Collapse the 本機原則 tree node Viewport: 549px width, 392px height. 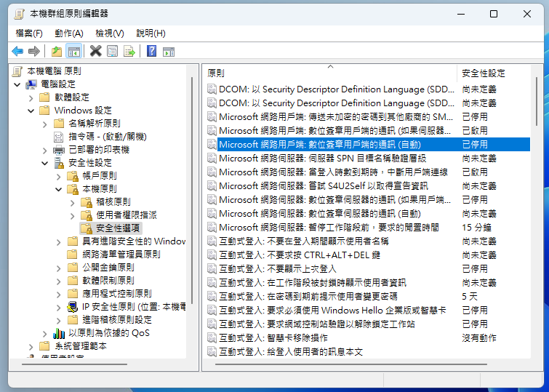point(58,190)
